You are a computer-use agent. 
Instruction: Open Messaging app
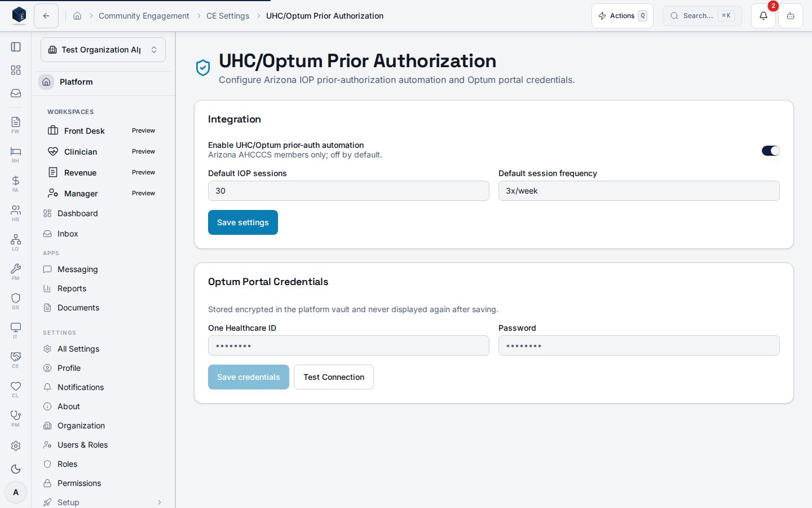(x=103, y=269)
